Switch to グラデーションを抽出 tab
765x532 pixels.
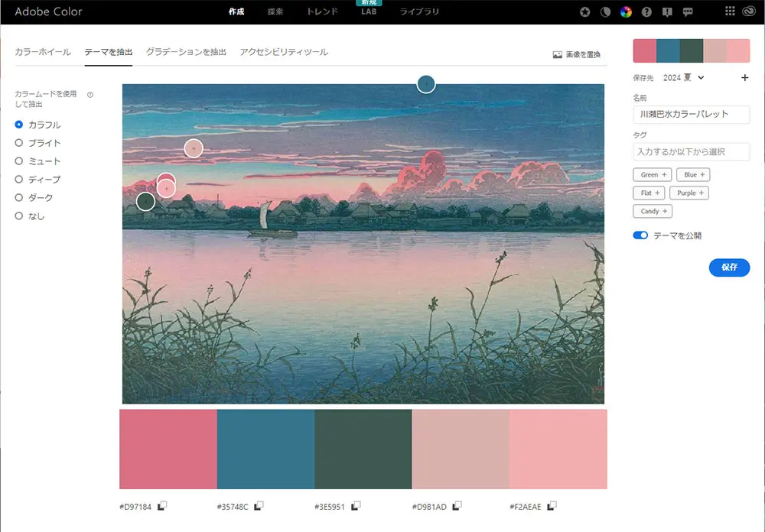click(x=186, y=52)
